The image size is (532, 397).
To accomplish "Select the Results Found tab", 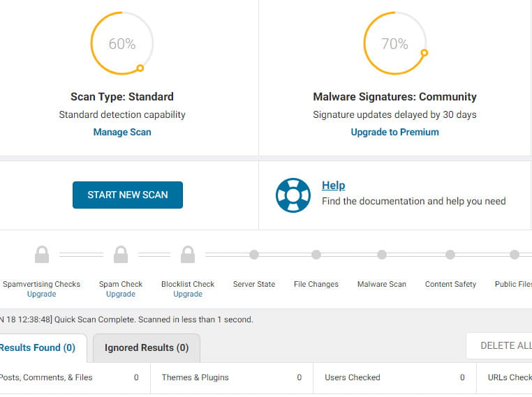I will pos(38,347).
